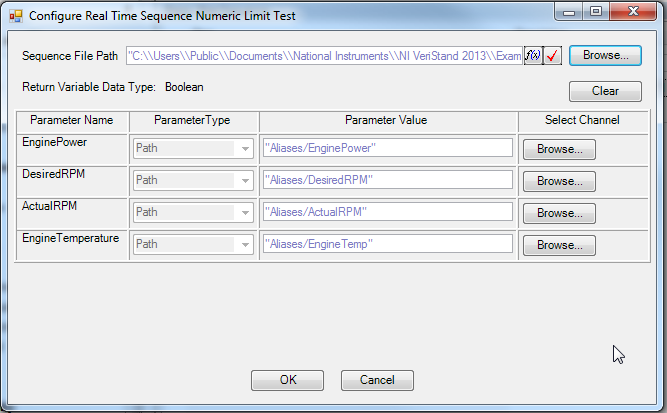This screenshot has width=667, height=413.
Task: Cancel the numeric limit test configuration
Action: tap(377, 380)
